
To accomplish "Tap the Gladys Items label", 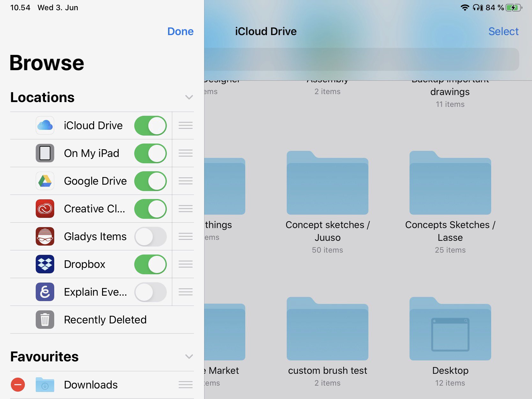I will [95, 236].
